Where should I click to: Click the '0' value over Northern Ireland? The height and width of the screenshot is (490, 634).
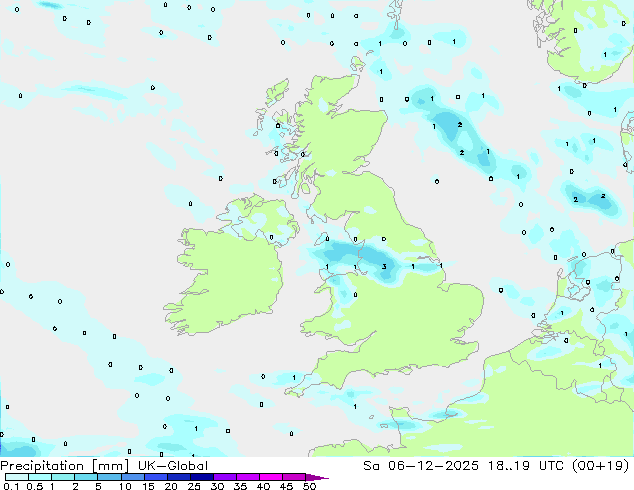271,237
